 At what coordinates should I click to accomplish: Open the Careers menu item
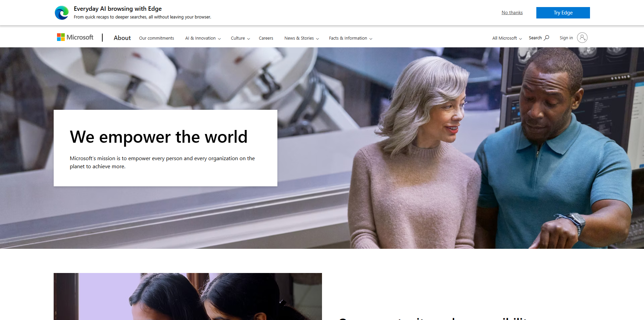coord(266,38)
